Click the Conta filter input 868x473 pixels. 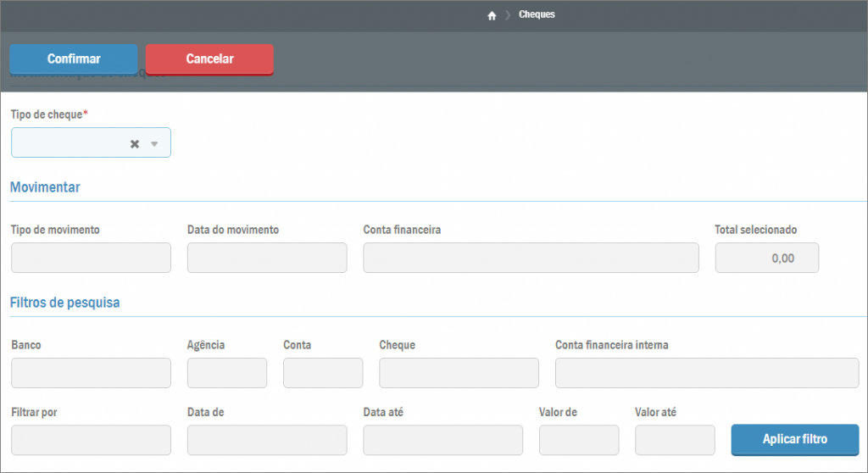pyautogui.click(x=323, y=373)
